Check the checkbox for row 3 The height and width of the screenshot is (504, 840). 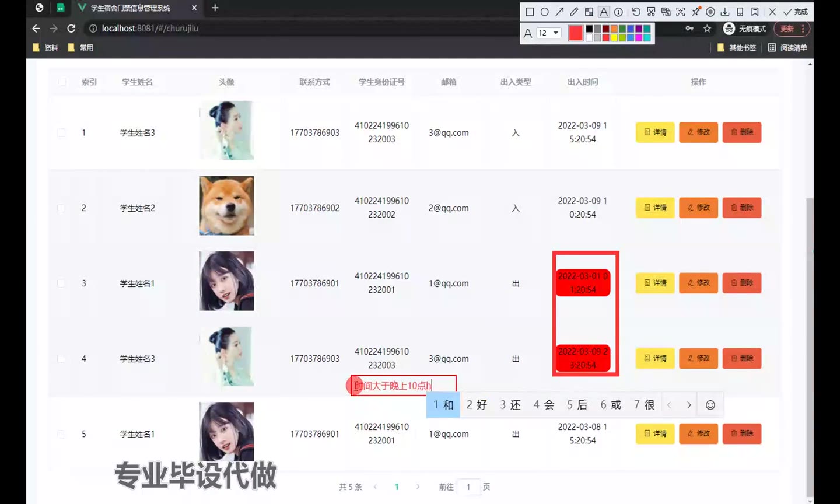click(x=62, y=283)
